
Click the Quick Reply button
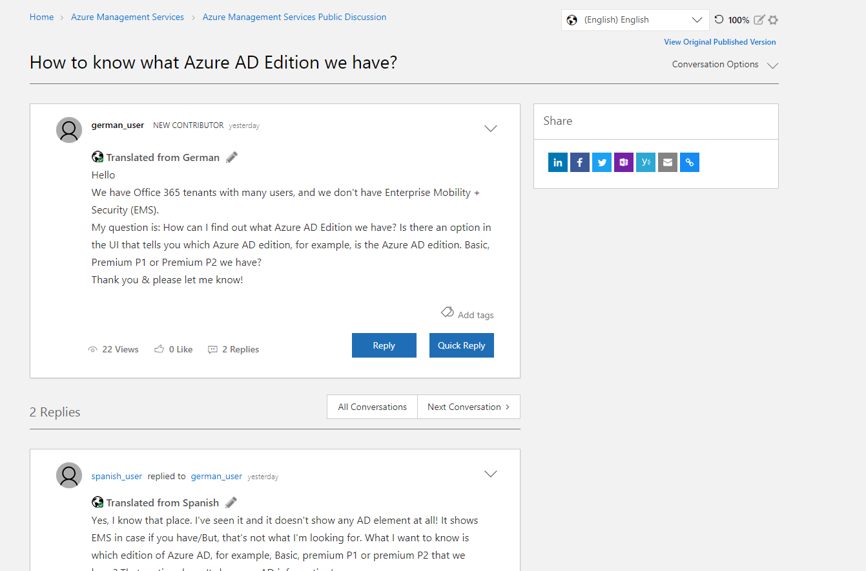tap(461, 345)
